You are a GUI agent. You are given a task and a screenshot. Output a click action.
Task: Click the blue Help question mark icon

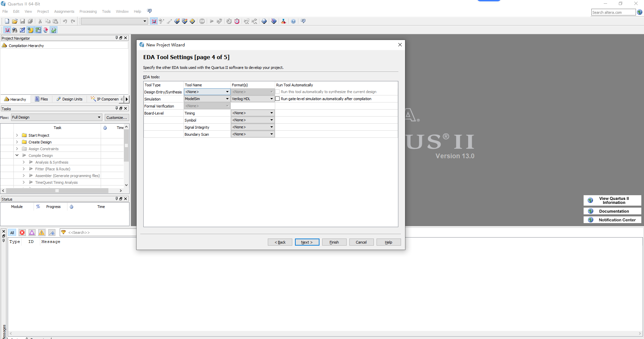[x=293, y=21]
